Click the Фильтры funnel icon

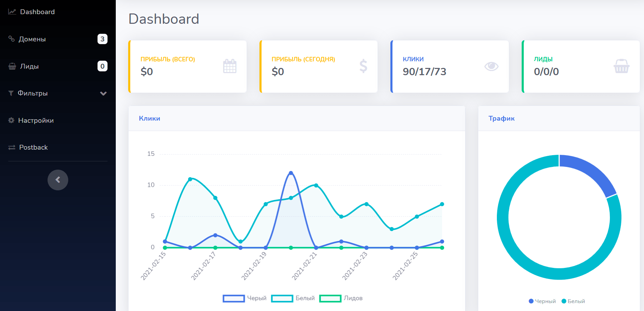tap(11, 93)
